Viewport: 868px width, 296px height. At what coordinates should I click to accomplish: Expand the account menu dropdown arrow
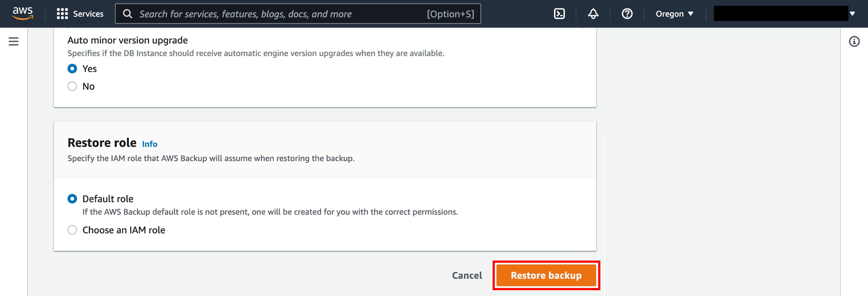click(852, 14)
